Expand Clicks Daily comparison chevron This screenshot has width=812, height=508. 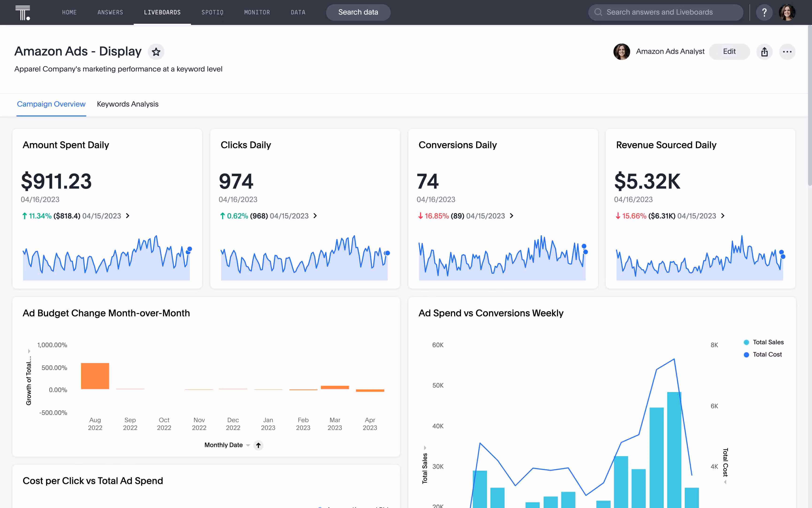315,216
